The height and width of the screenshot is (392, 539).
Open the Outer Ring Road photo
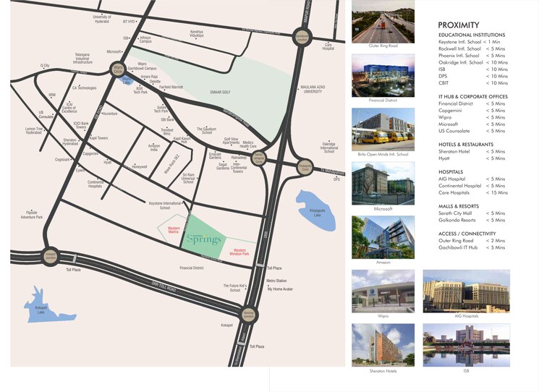[x=383, y=21]
